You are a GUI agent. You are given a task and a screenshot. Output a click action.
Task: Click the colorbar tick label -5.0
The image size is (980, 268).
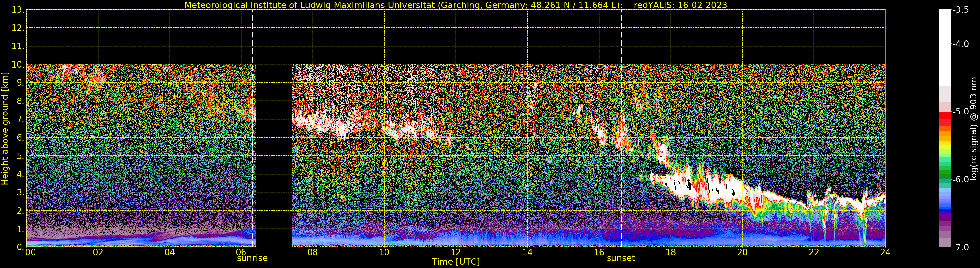(x=960, y=111)
